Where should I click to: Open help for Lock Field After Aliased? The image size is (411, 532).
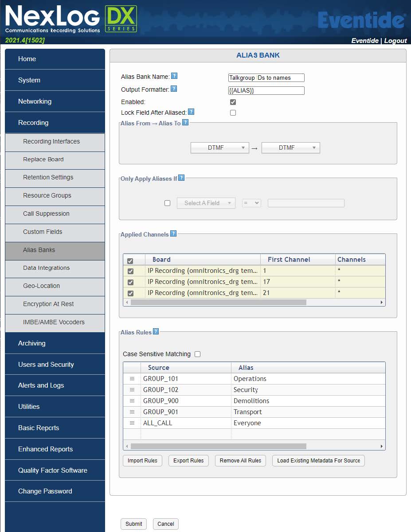click(x=191, y=111)
